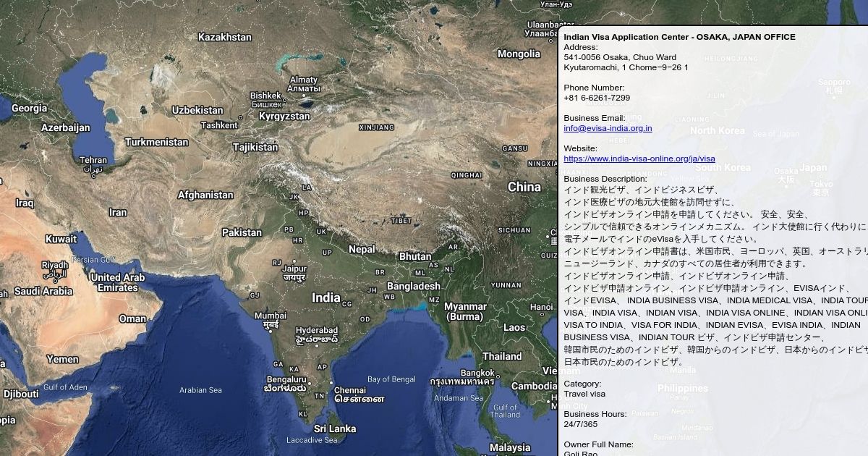Click the Hyderabad city label
Image resolution: width=868 pixels, height=456 pixels.
point(317,334)
